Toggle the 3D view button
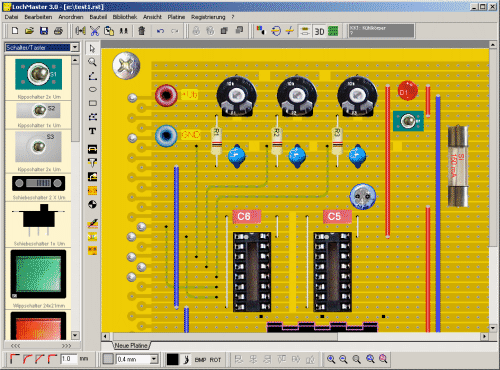 (319, 31)
